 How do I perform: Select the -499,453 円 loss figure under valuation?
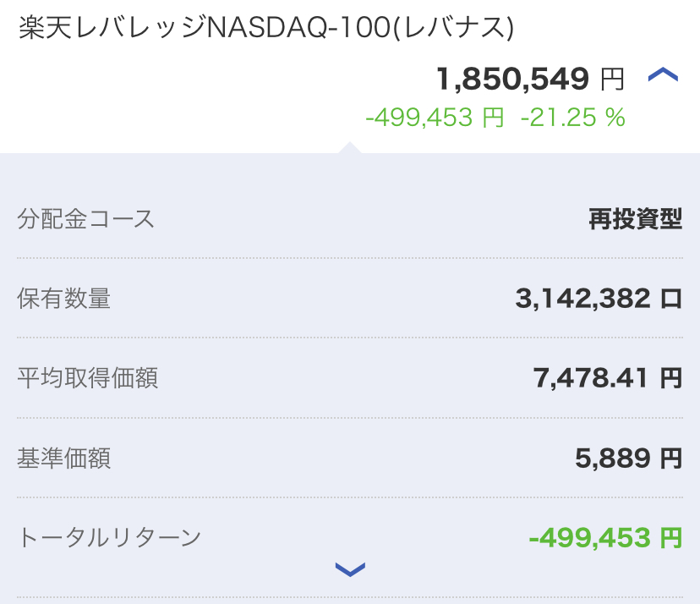(x=435, y=118)
